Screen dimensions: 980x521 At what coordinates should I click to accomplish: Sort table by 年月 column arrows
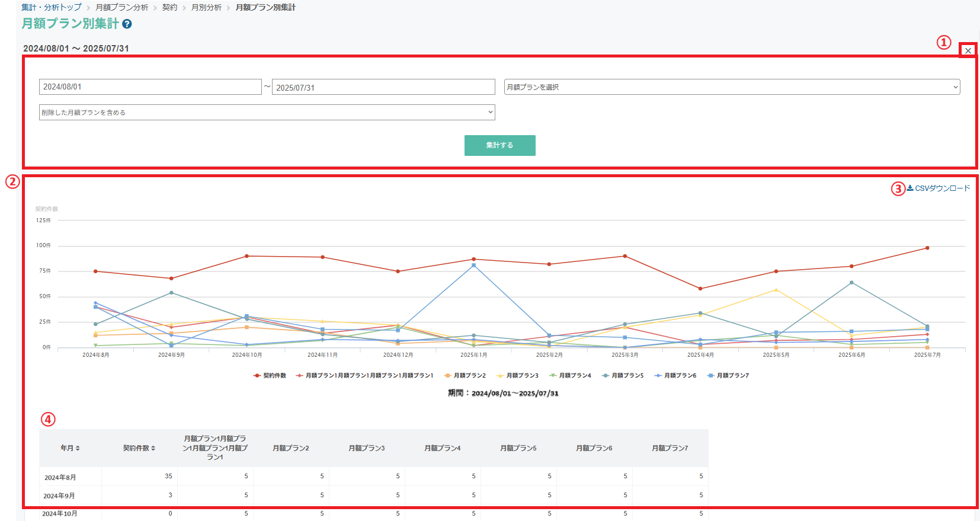(77, 449)
